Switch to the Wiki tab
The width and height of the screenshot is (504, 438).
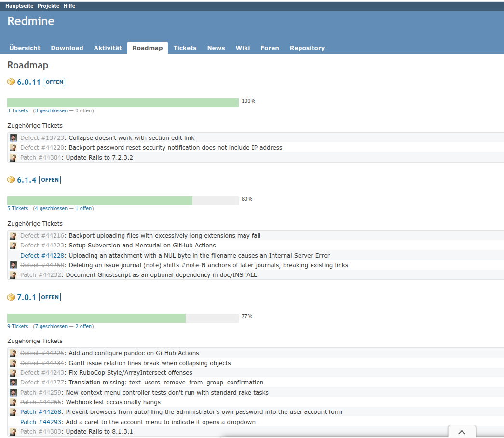(x=243, y=48)
